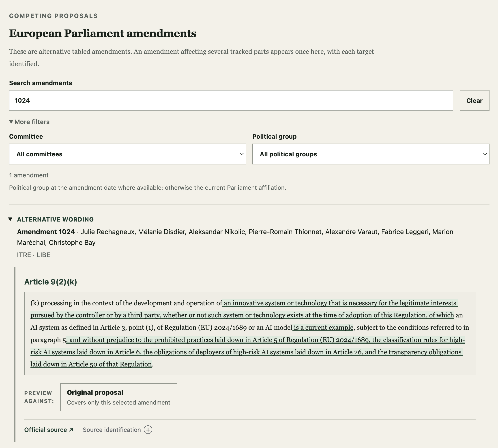Click the Political group filter label
The image size is (498, 448).
point(274,136)
